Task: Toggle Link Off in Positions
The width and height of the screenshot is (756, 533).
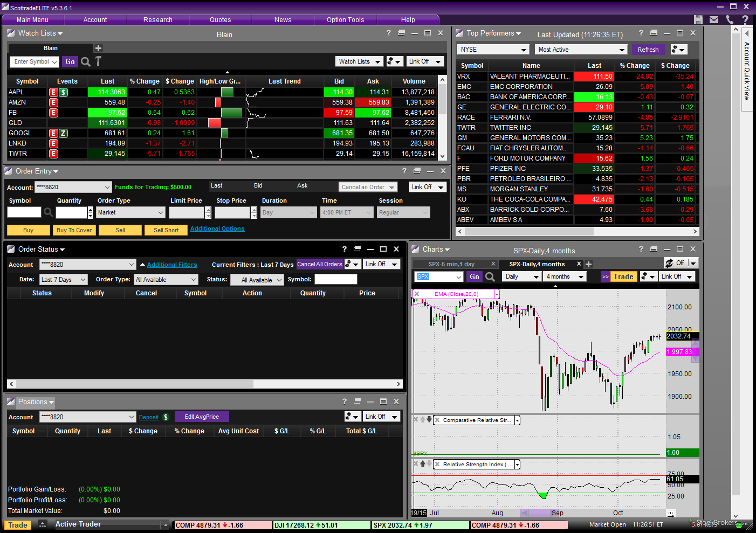Action: point(381,417)
